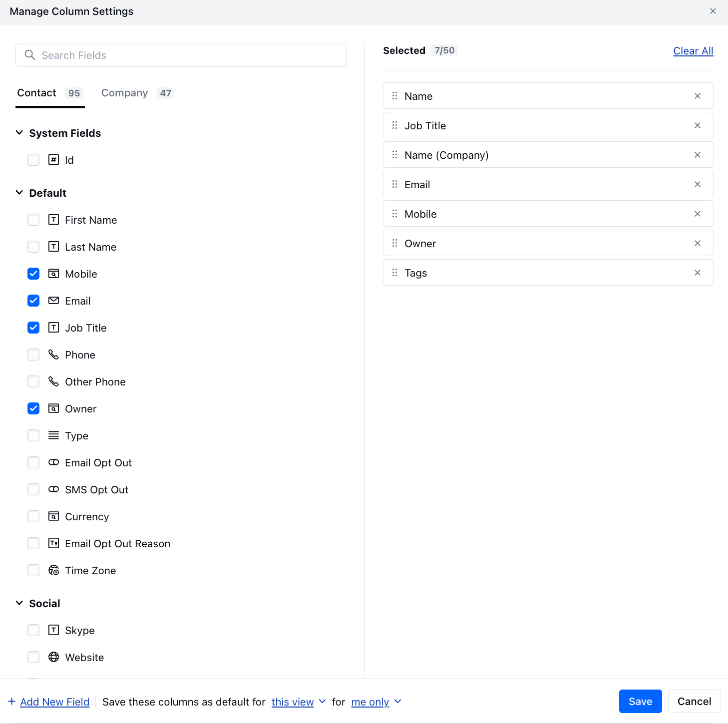Viewport: 728px width, 724px height.
Task: Switch to the Company tab
Action: 124,93
